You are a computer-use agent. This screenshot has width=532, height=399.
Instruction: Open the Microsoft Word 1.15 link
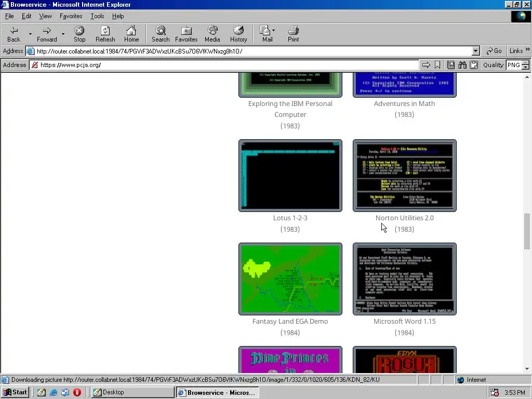[x=404, y=321]
